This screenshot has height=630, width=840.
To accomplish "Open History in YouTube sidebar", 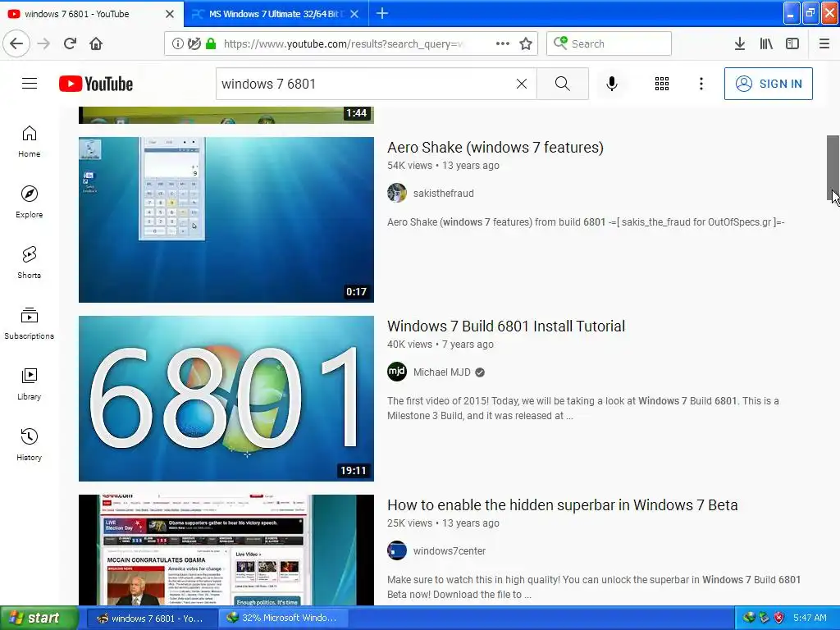I will pyautogui.click(x=30, y=445).
